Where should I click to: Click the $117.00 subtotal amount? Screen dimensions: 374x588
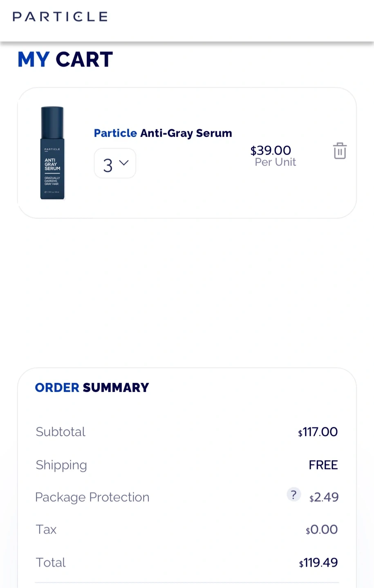click(318, 432)
